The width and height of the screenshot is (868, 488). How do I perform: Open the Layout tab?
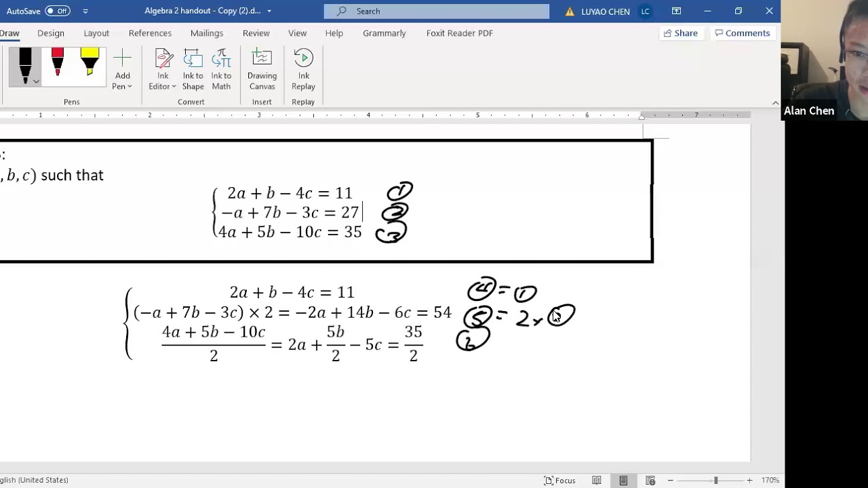coord(96,33)
